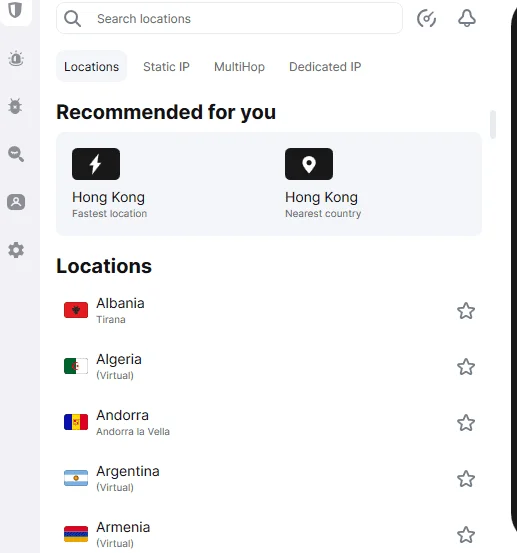The width and height of the screenshot is (517, 553).
Task: Select the Dedicated IP tab
Action: (x=325, y=67)
